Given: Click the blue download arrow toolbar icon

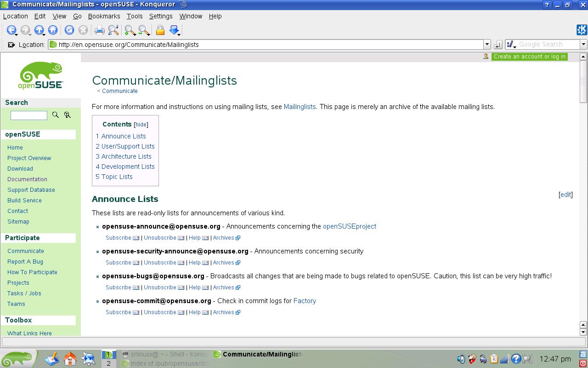Looking at the screenshot, I should coord(174,30).
